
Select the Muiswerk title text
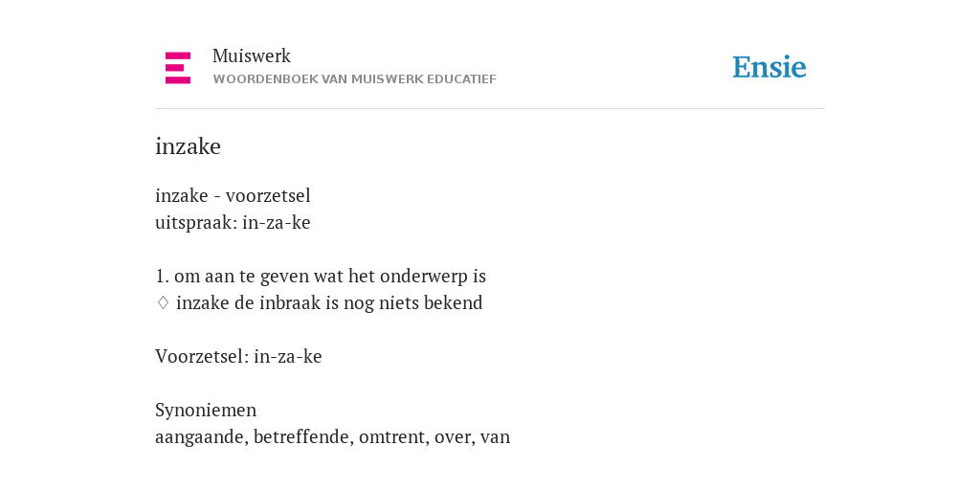tap(252, 56)
